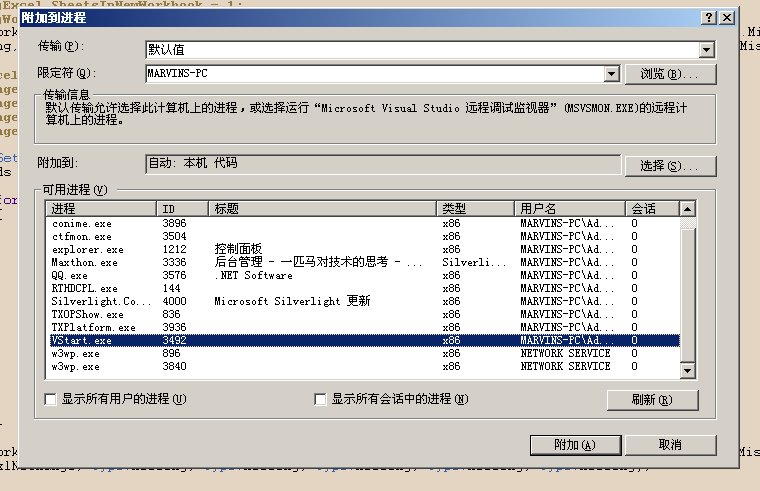Screen dimensions: 760x491
Task: Enable 显示所有会话中的进程 checkbox
Action: (x=320, y=399)
